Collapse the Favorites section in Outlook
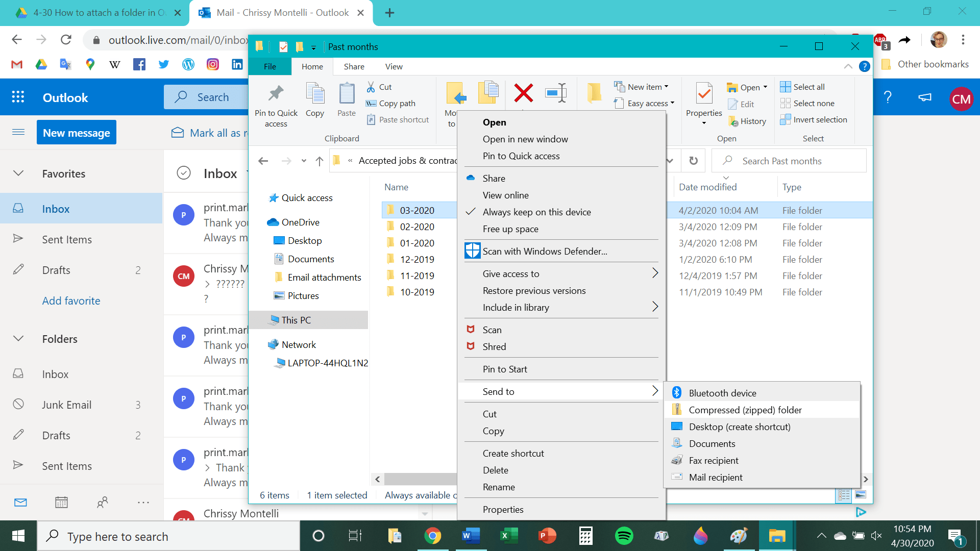This screenshot has height=551, width=980. pos(18,173)
